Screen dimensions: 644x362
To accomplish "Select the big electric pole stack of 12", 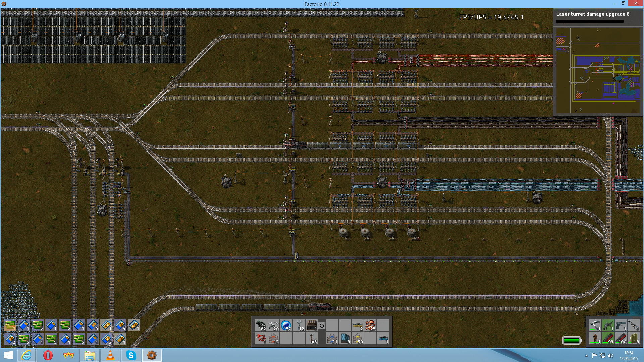I will click(x=299, y=325).
